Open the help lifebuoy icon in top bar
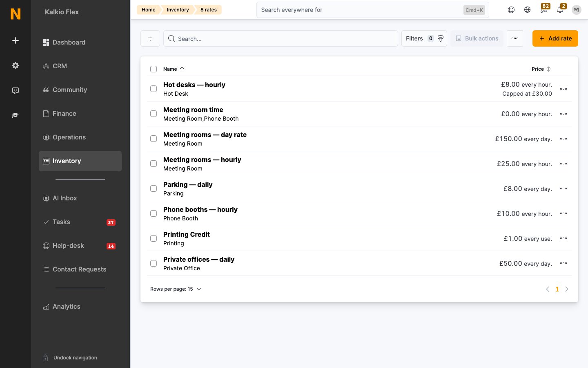Image resolution: width=588 pixels, height=368 pixels. coord(511,10)
